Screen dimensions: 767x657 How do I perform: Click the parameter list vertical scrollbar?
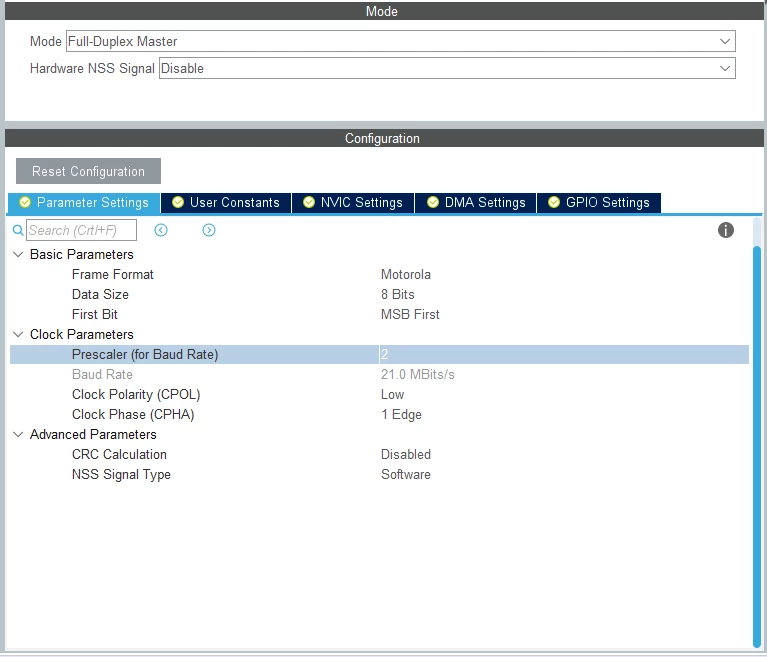(x=757, y=445)
